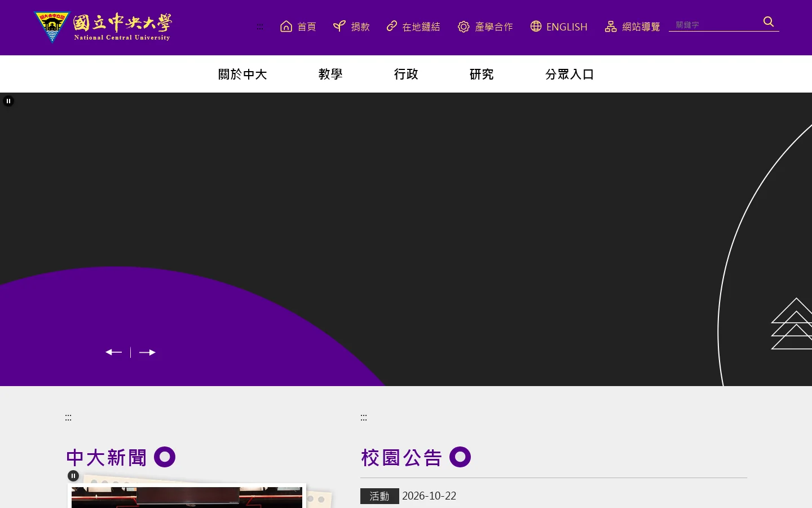Open the 校園公告 section heading
This screenshot has height=508, width=812.
click(x=401, y=457)
